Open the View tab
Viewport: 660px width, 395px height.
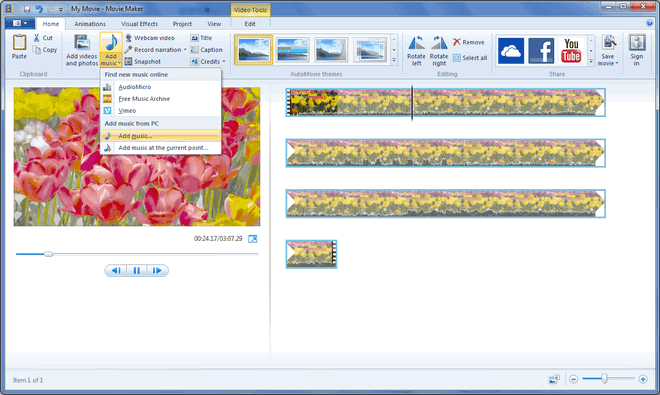pos(214,24)
